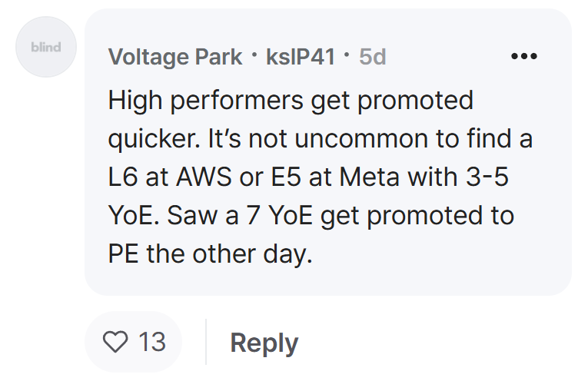Click the 5d timestamp
The image size is (588, 381).
[x=372, y=57]
